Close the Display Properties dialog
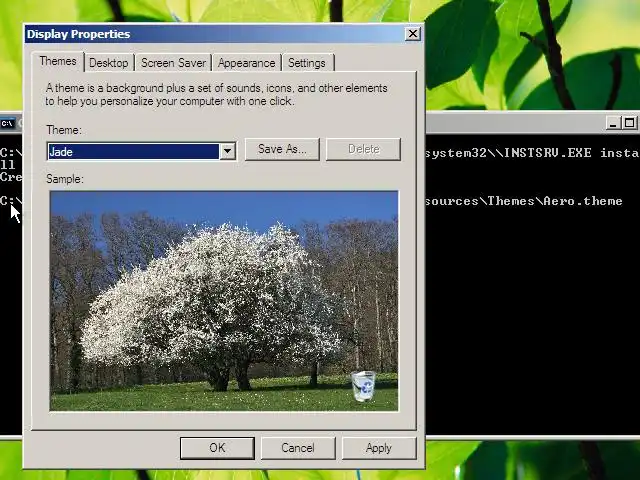This screenshot has height=480, width=640. [413, 33]
